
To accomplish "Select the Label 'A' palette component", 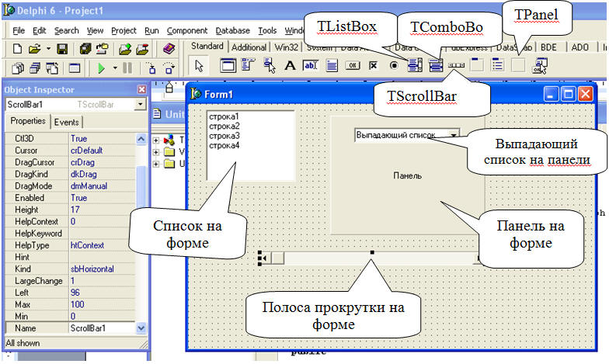I will coord(290,65).
